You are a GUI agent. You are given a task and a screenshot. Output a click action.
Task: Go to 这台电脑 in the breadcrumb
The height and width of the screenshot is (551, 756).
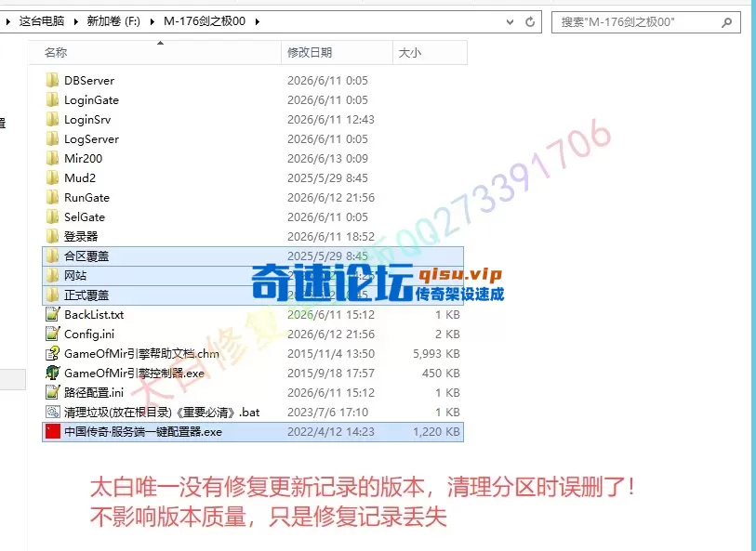click(x=42, y=21)
